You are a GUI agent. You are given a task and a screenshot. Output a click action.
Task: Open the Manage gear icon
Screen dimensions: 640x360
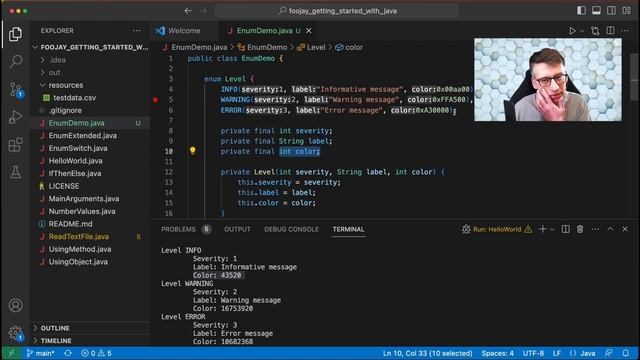click(x=16, y=333)
